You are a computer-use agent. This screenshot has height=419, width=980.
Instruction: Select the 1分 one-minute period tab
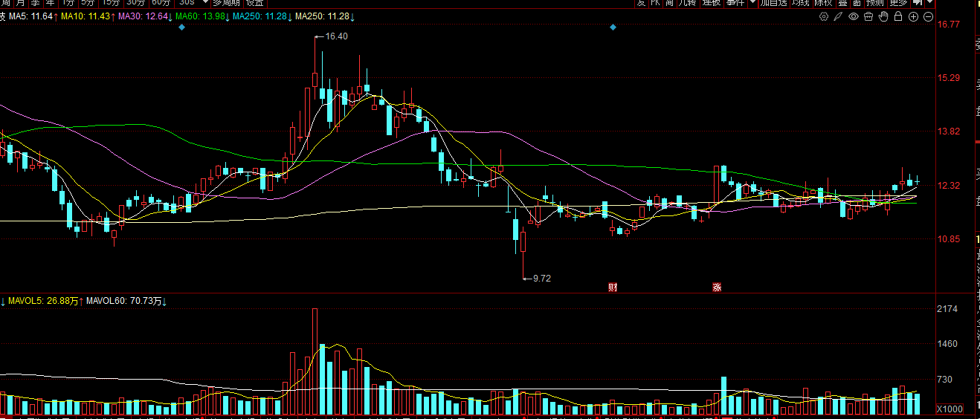(x=68, y=3)
